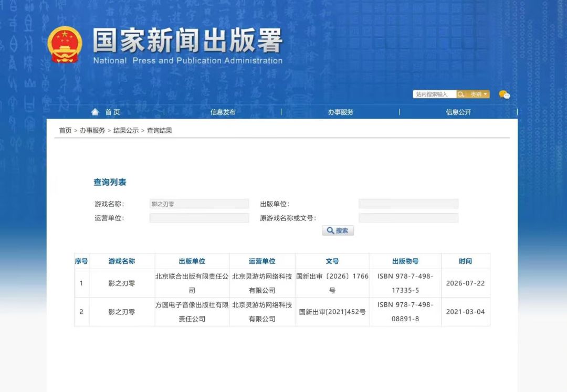This screenshot has width=567, height=392.
Task: Click the 搜索 search button
Action: coord(338,230)
